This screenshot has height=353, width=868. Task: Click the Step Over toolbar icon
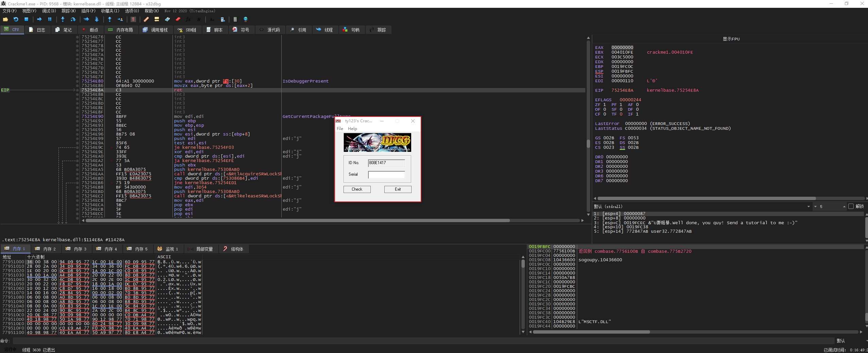pos(73,20)
